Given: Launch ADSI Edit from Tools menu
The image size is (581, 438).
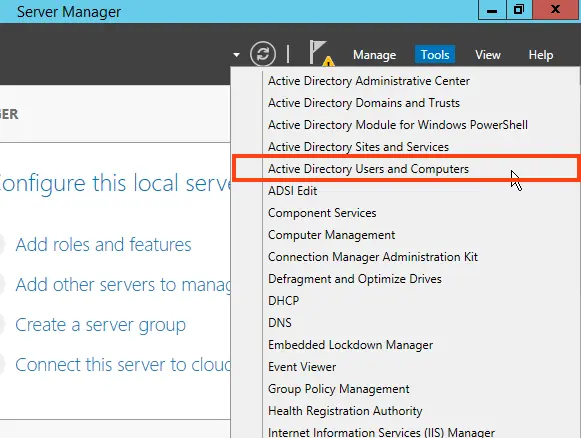Looking at the screenshot, I should [x=292, y=191].
